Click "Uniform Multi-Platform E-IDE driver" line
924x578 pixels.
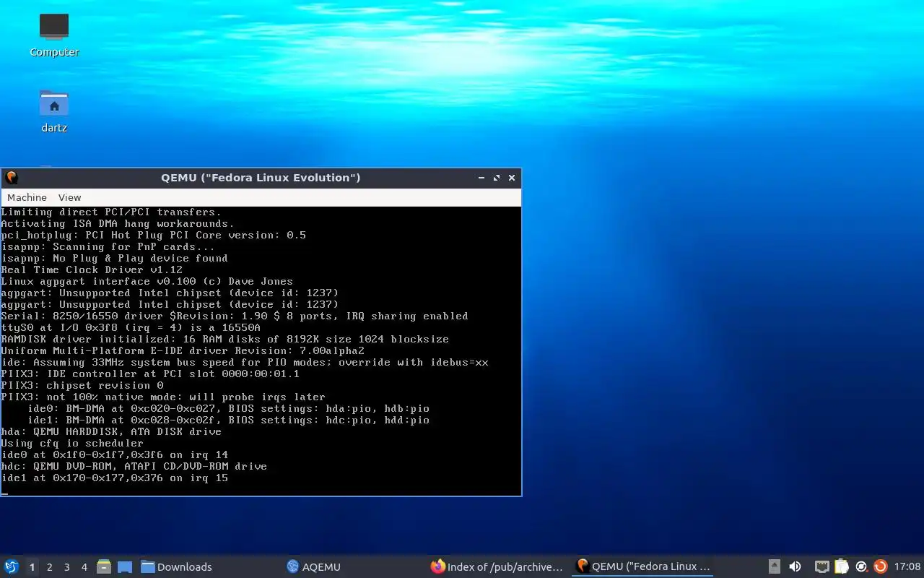183,351
